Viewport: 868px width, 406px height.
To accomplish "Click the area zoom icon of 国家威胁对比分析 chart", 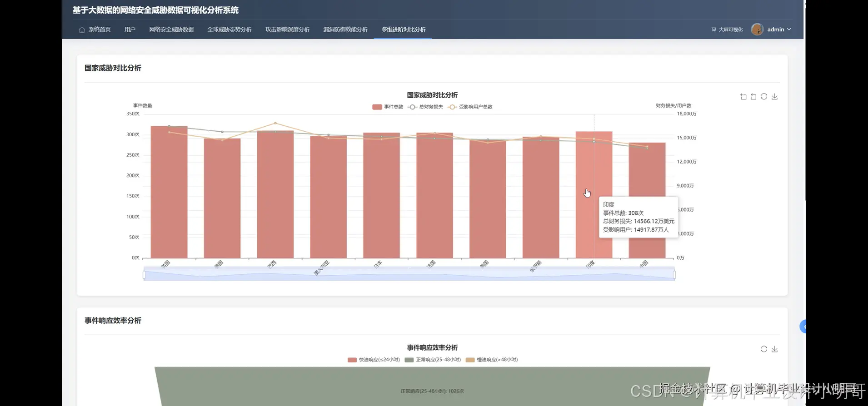I will 743,97.
